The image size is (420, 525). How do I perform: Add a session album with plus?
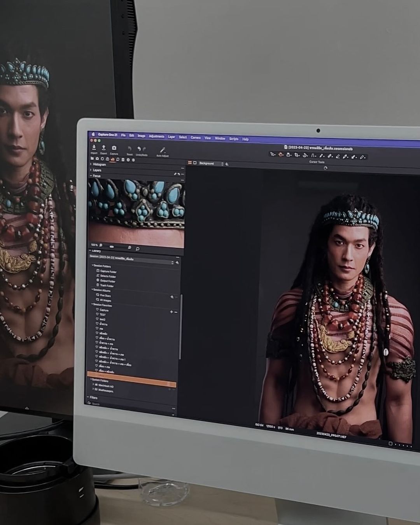[x=172, y=297]
